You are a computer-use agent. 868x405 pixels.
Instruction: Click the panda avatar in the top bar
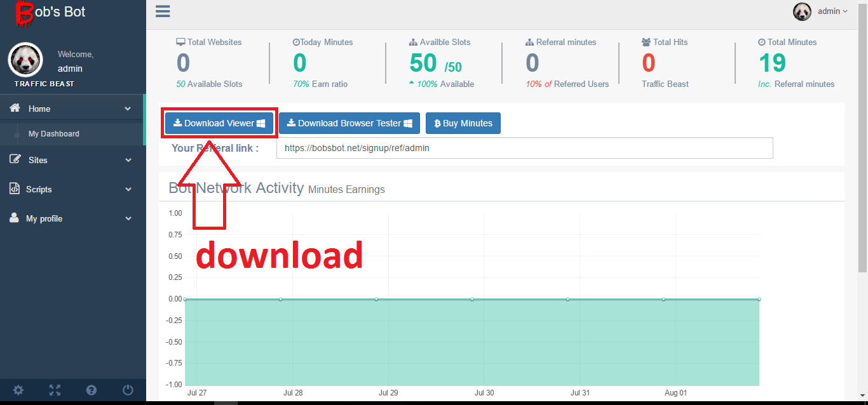click(x=802, y=11)
